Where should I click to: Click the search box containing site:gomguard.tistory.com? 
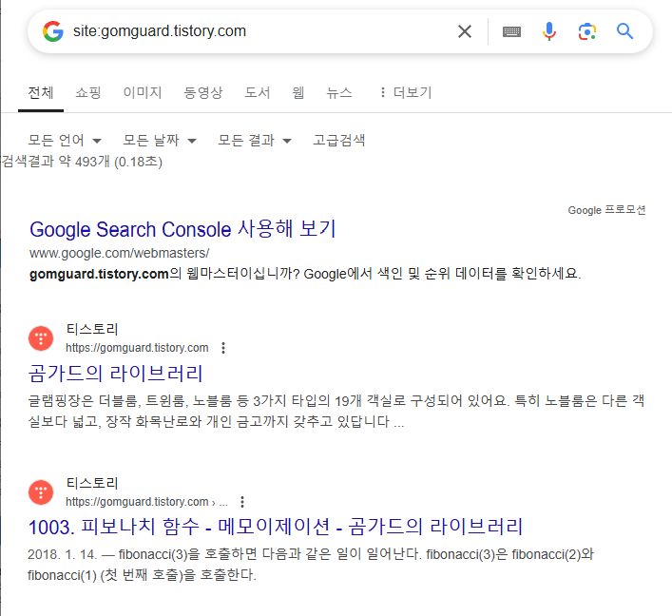pyautogui.click(x=258, y=31)
